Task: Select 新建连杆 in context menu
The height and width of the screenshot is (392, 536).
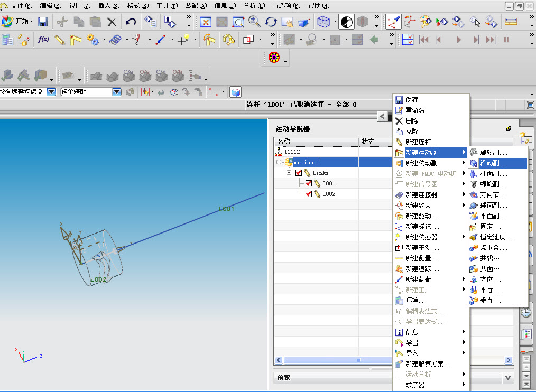Action: point(431,142)
